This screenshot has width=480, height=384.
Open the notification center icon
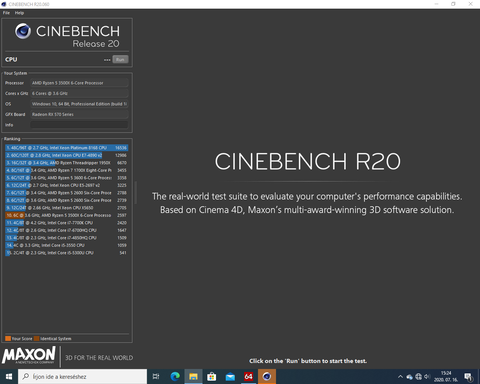[469, 377]
